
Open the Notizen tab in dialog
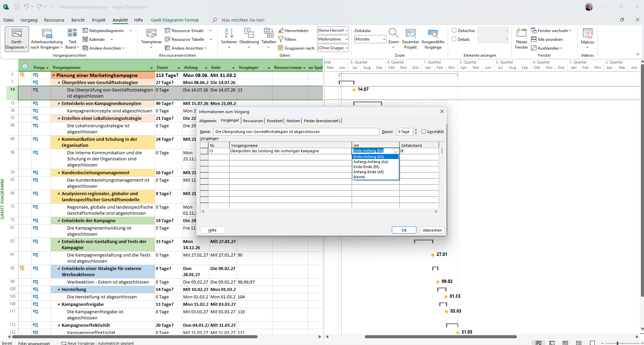(293, 121)
